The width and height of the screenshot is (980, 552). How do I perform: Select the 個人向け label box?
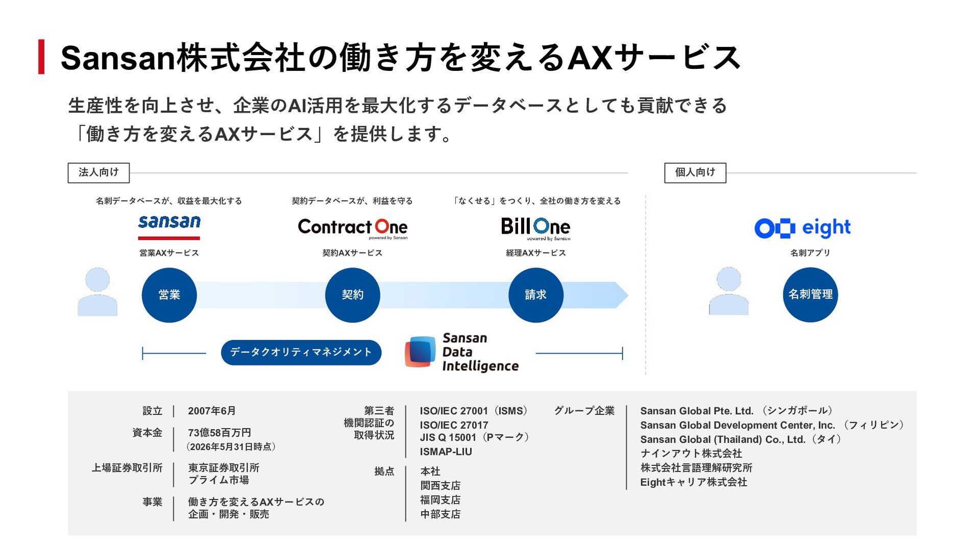pos(695,173)
